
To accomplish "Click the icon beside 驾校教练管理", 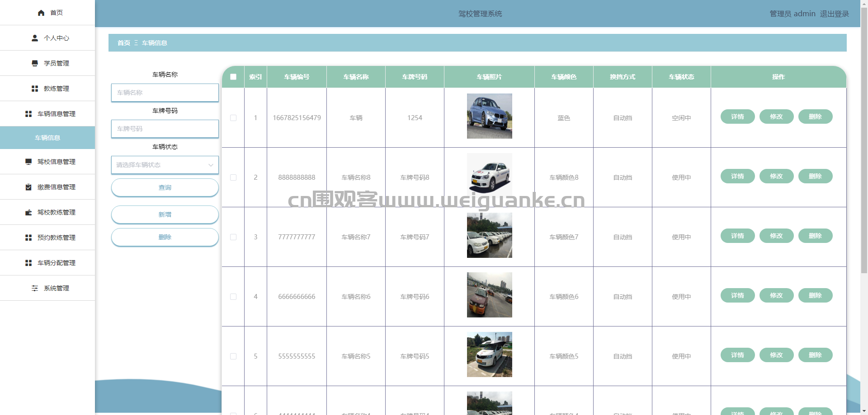I will click(28, 212).
